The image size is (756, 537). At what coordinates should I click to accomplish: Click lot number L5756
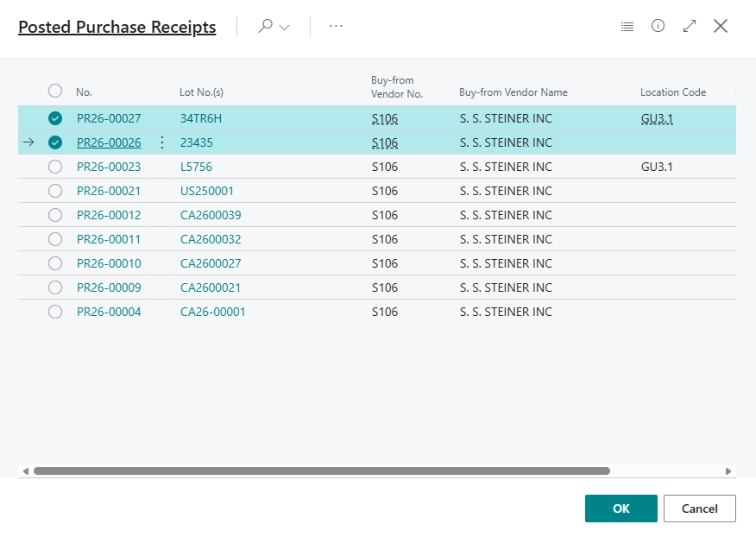[196, 167]
